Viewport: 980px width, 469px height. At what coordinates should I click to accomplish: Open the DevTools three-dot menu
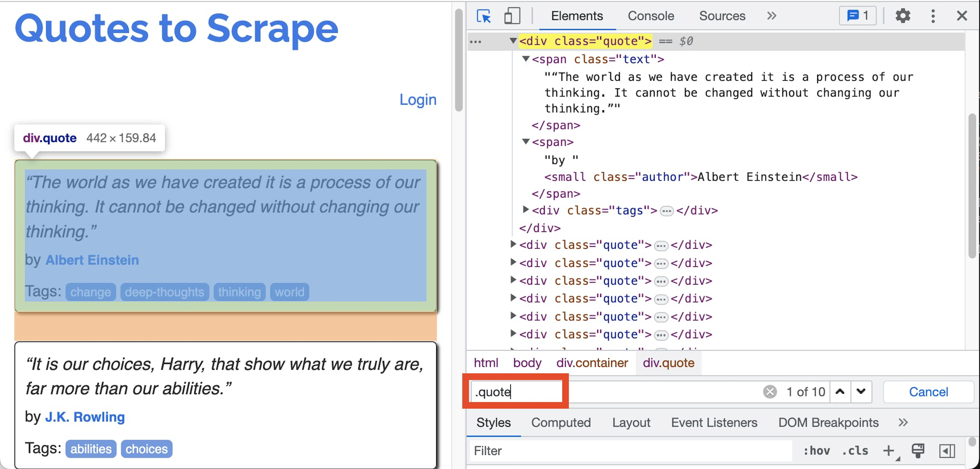pyautogui.click(x=933, y=16)
